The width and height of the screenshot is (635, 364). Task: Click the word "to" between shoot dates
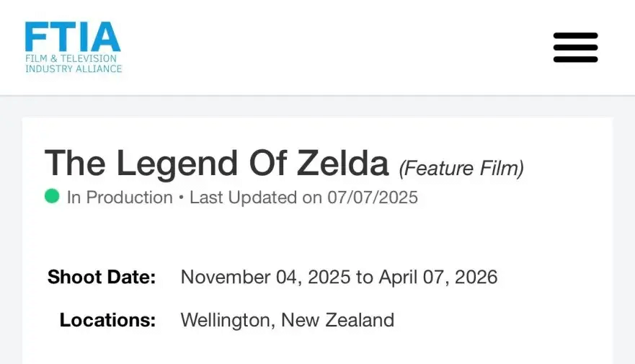pos(365,277)
